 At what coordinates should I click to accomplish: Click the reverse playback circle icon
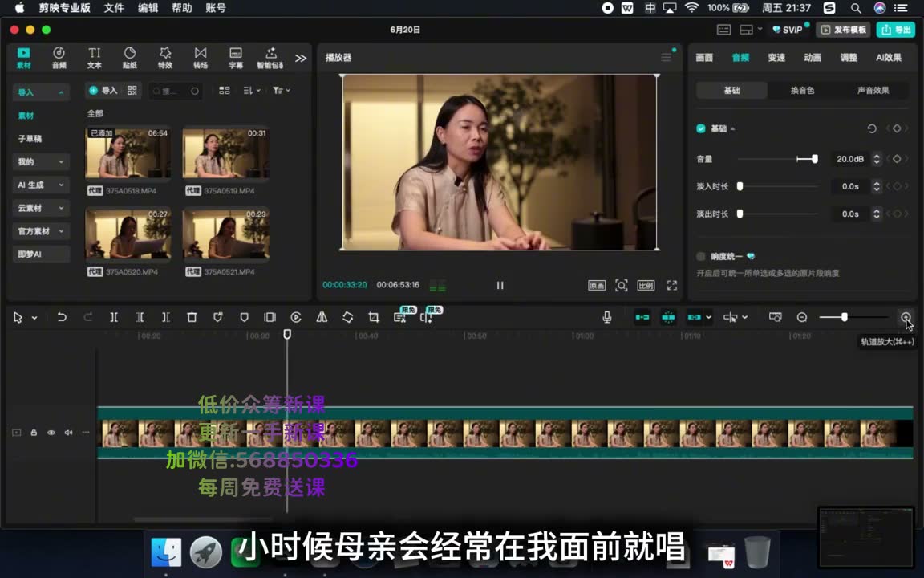pyautogui.click(x=296, y=317)
